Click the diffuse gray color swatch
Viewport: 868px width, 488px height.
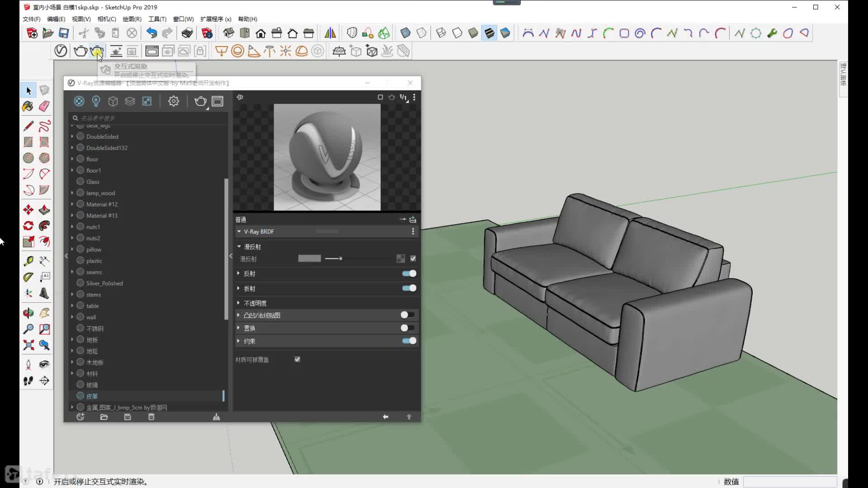pos(310,258)
